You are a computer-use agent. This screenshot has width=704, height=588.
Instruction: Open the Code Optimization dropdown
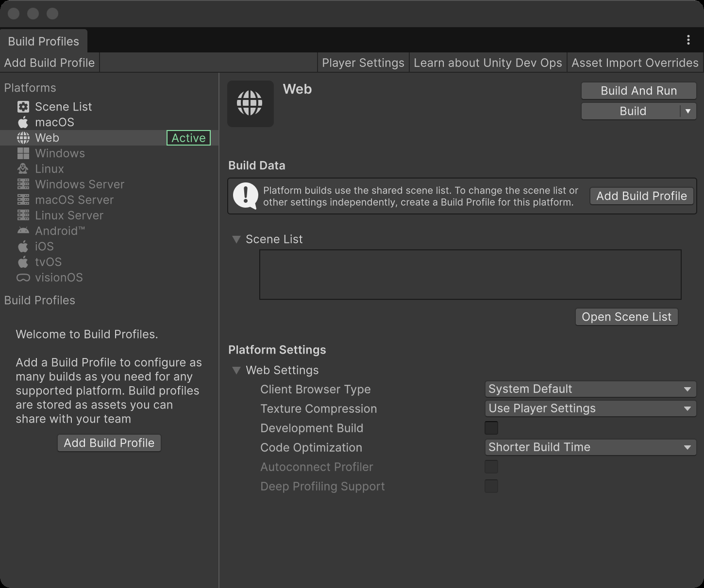tap(590, 447)
